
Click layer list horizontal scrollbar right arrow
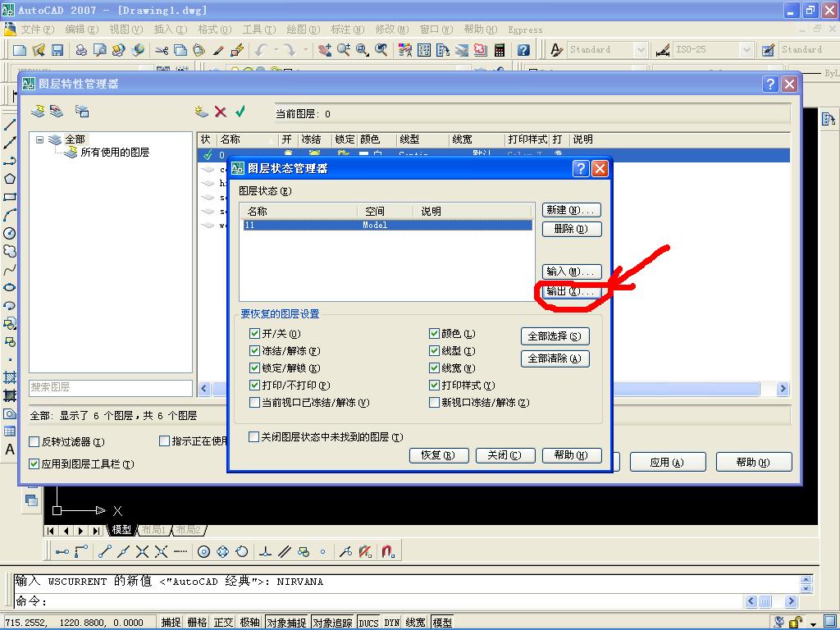[783, 389]
